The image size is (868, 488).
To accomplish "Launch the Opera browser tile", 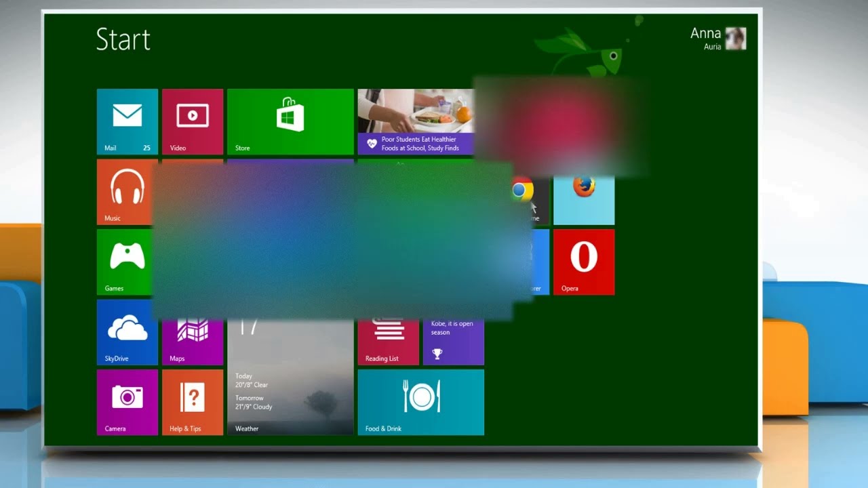I will [x=584, y=262].
